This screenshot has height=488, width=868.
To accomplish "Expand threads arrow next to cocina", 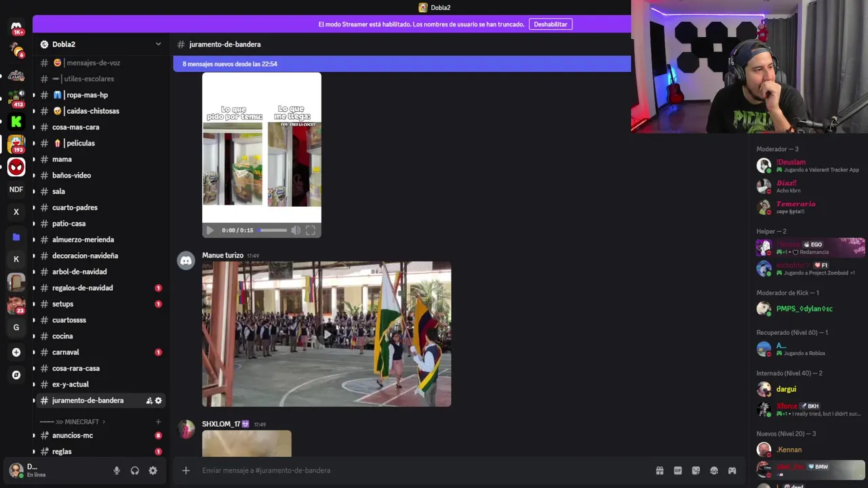I will click(34, 336).
